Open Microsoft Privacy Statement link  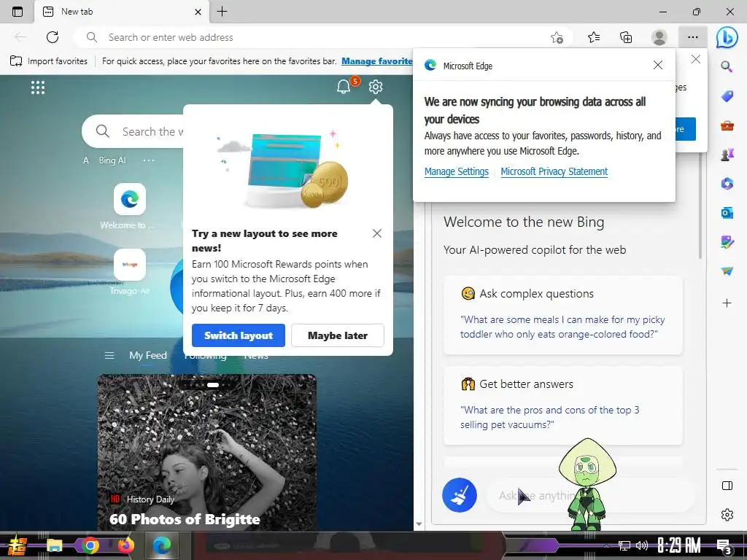pos(554,171)
